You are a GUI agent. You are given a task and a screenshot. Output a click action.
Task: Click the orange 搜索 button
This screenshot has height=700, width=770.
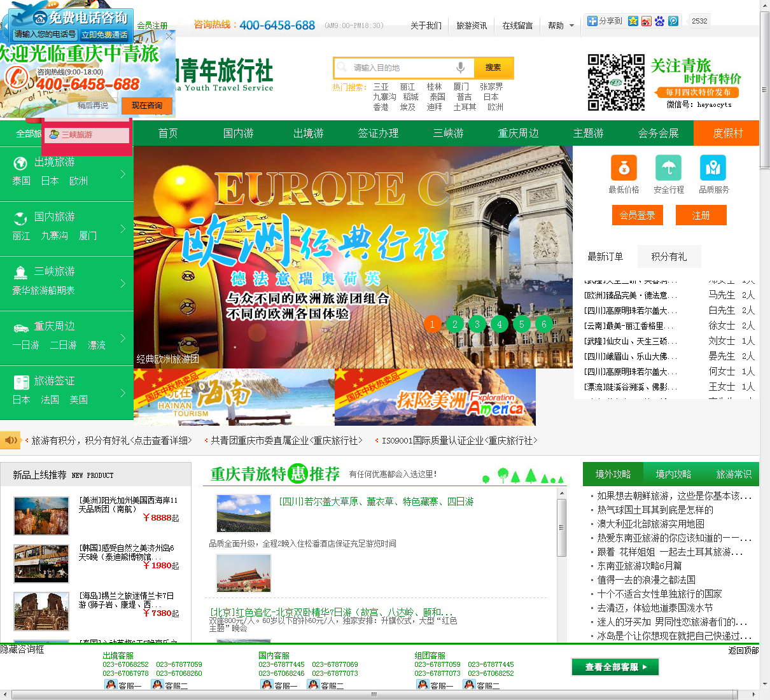coord(493,67)
